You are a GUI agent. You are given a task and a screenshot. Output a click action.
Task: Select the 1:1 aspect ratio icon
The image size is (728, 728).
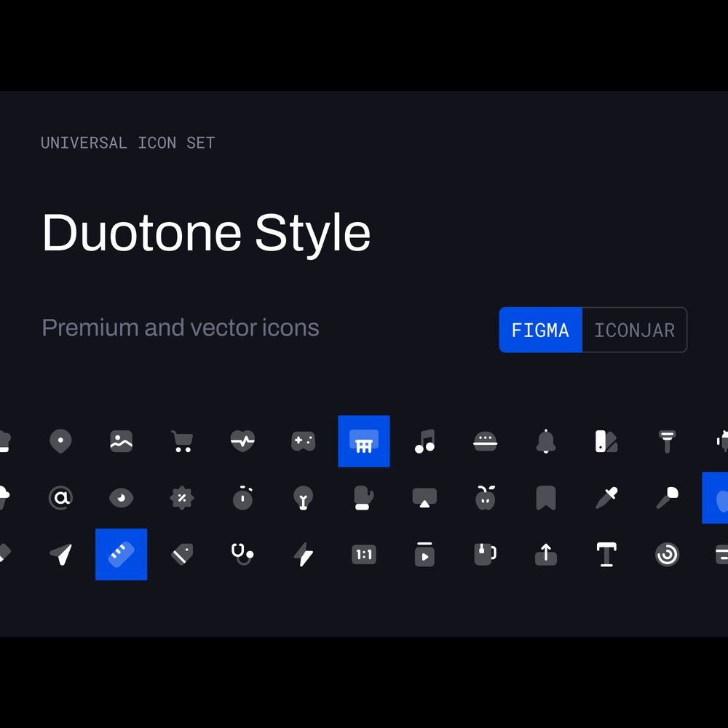coord(363,555)
